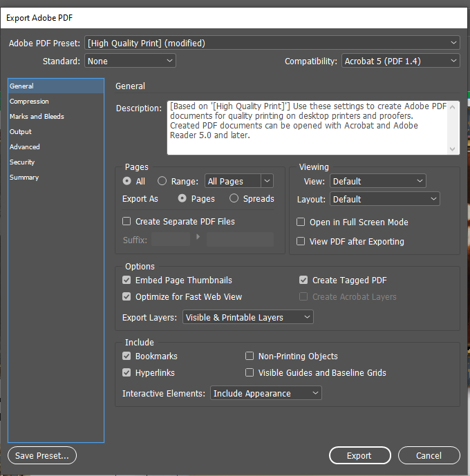Select Compression in the sidebar
470x476 pixels.
coord(29,102)
